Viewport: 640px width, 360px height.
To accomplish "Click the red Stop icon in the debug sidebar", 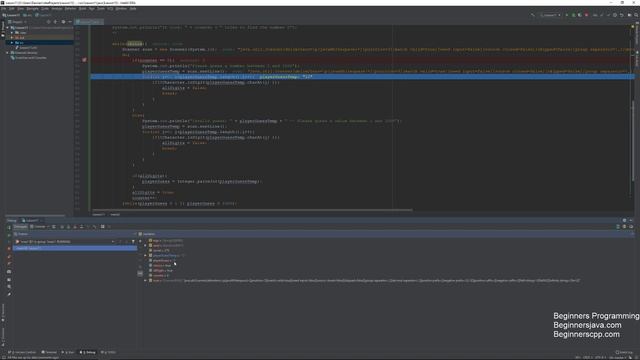I will tap(9, 248).
